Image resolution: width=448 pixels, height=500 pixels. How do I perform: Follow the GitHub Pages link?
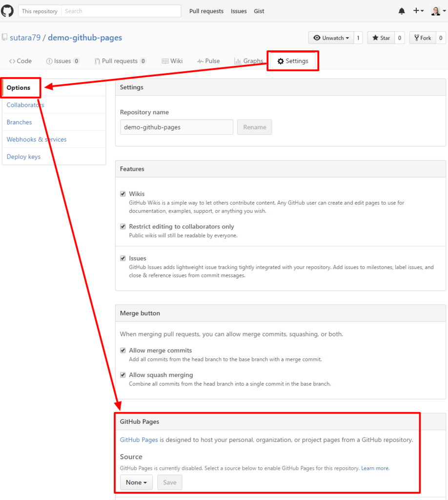tap(139, 440)
